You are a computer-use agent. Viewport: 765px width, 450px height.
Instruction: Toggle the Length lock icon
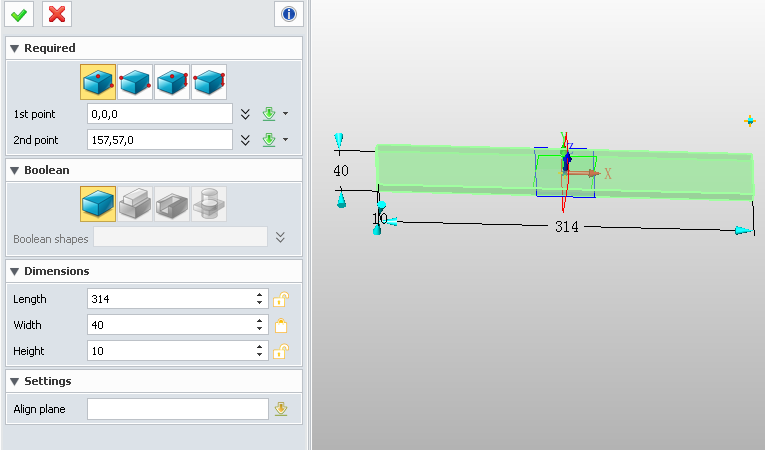point(281,299)
